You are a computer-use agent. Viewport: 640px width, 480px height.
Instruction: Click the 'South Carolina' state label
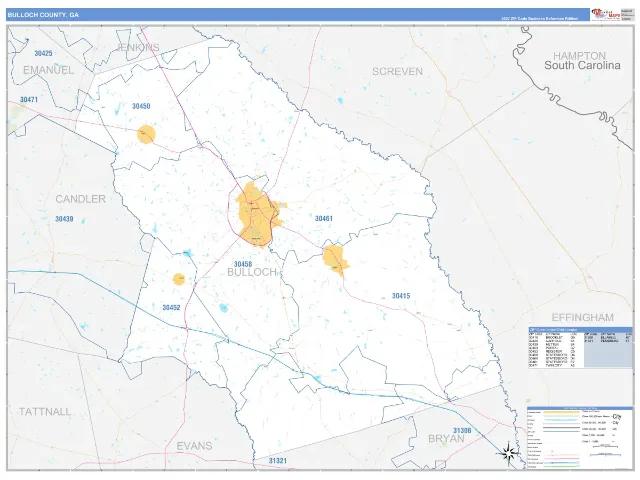tap(582, 65)
